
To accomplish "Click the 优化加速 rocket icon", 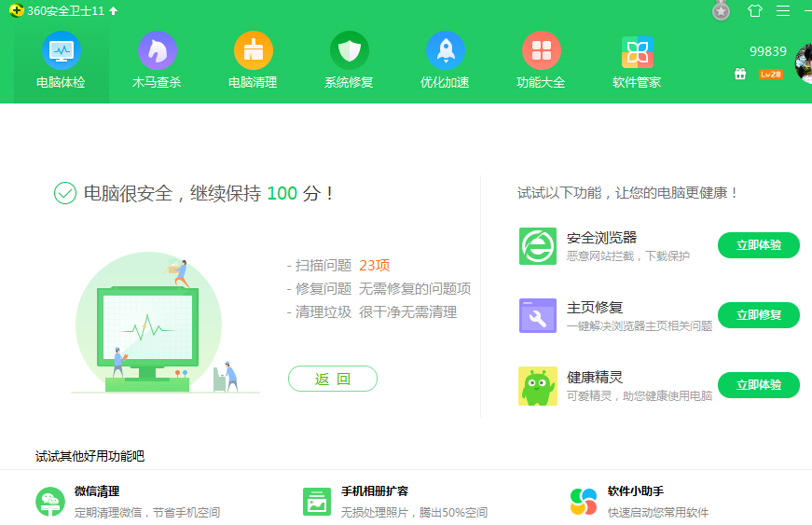I will 445,51.
